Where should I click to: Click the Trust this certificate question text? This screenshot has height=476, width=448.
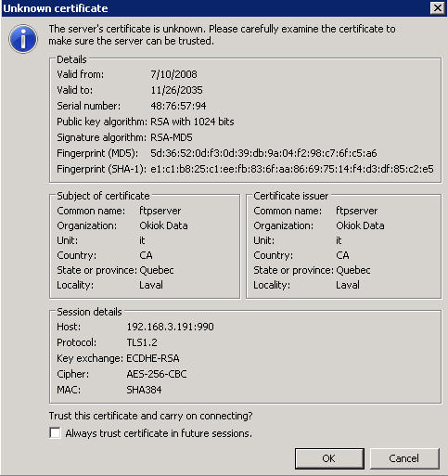click(150, 416)
